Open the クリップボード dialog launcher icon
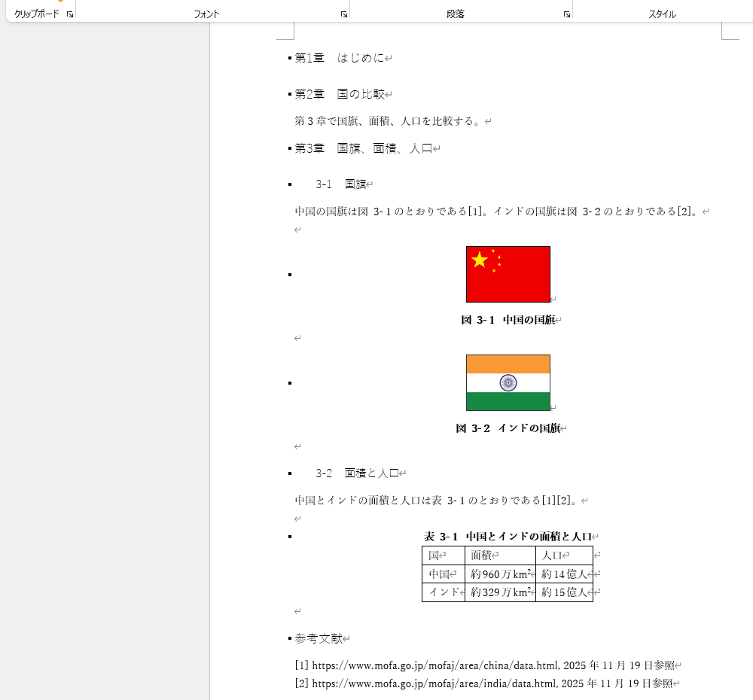 coord(69,13)
